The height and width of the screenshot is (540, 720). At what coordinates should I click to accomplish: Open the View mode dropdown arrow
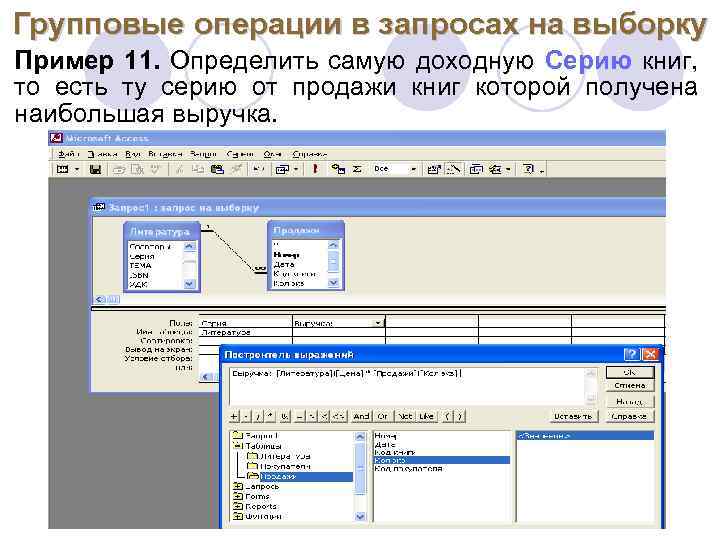pyautogui.click(x=77, y=169)
